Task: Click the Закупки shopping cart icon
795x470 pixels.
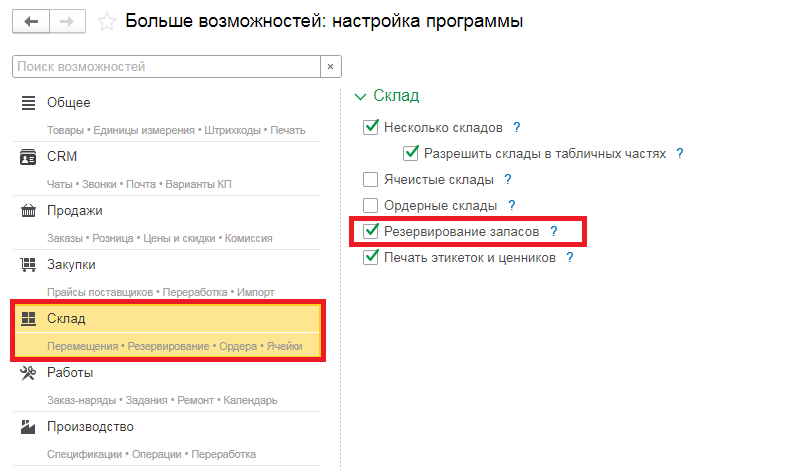Action: [x=28, y=265]
